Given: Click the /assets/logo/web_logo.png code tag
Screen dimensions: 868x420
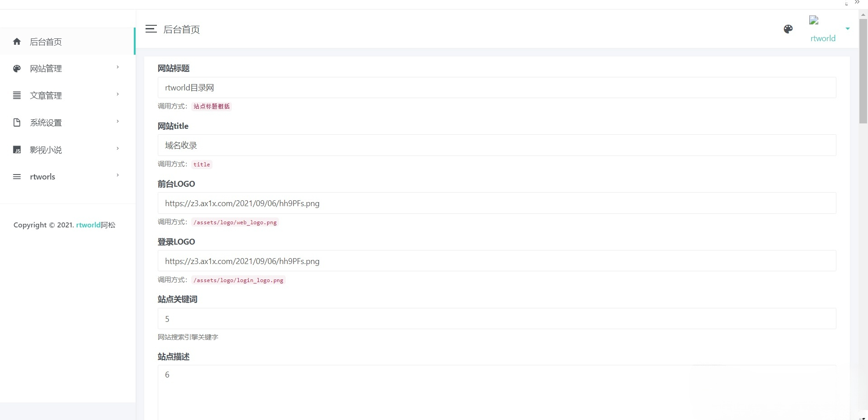Looking at the screenshot, I should 235,222.
